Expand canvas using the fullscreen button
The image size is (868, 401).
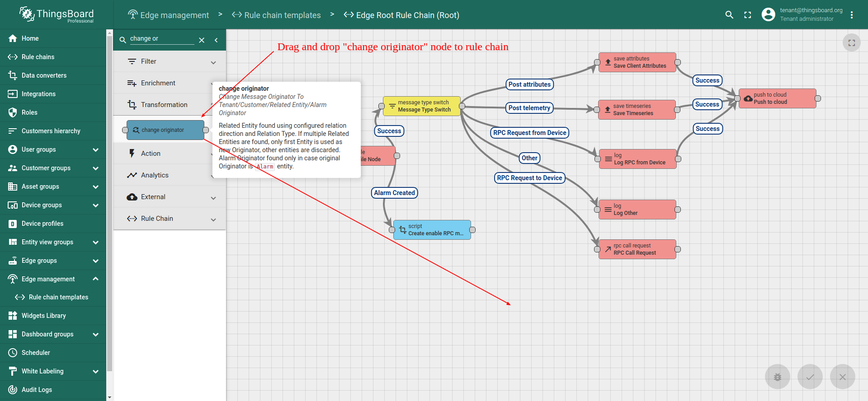852,43
